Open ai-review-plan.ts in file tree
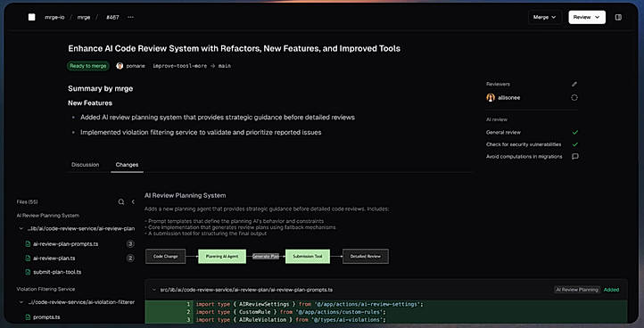Viewport: 644px width, 328px height. (x=54, y=258)
